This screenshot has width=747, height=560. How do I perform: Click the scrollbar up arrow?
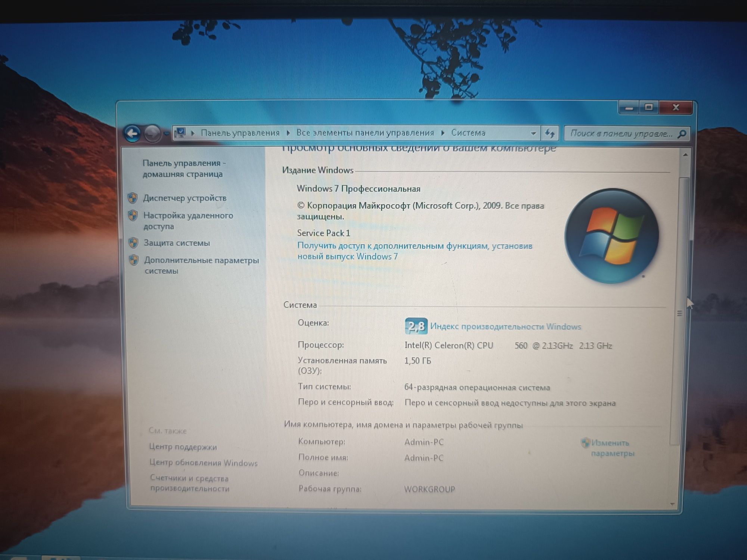point(685,154)
